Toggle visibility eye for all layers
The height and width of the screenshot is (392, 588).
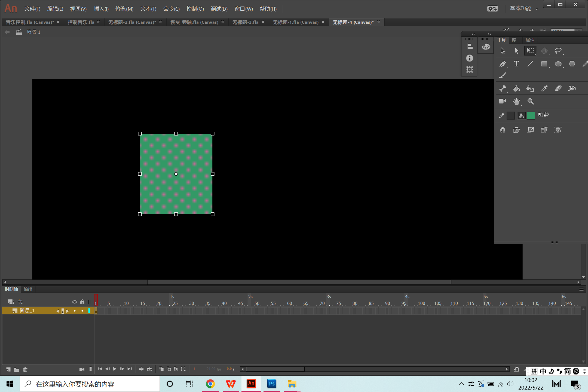click(74, 302)
